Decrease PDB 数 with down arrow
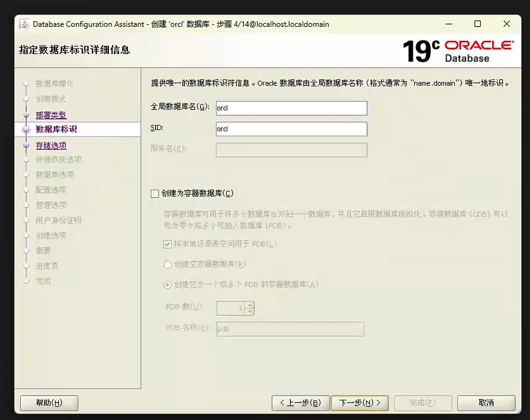This screenshot has width=530, height=420. pos(250,312)
